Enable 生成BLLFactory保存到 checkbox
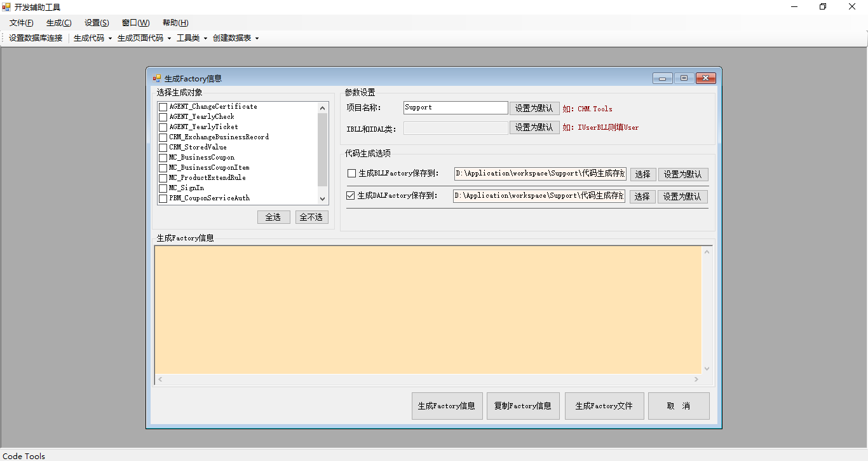Viewport: 868px width, 461px height. [351, 174]
